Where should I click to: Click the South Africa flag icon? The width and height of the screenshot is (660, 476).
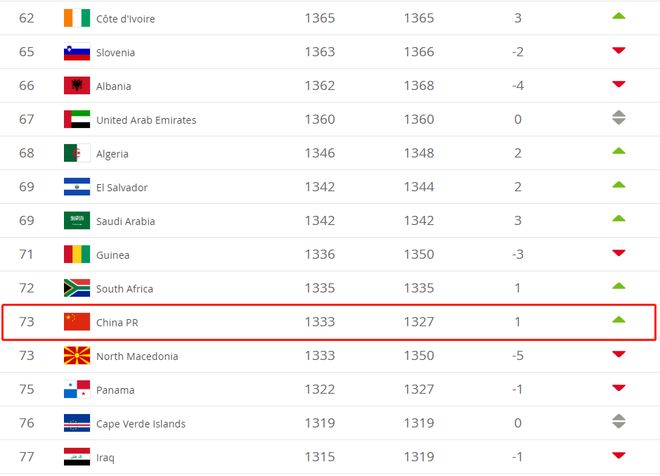(x=77, y=288)
